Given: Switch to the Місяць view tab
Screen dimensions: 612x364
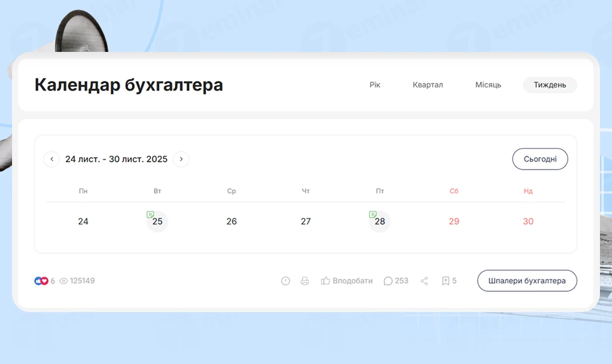Looking at the screenshot, I should point(488,85).
